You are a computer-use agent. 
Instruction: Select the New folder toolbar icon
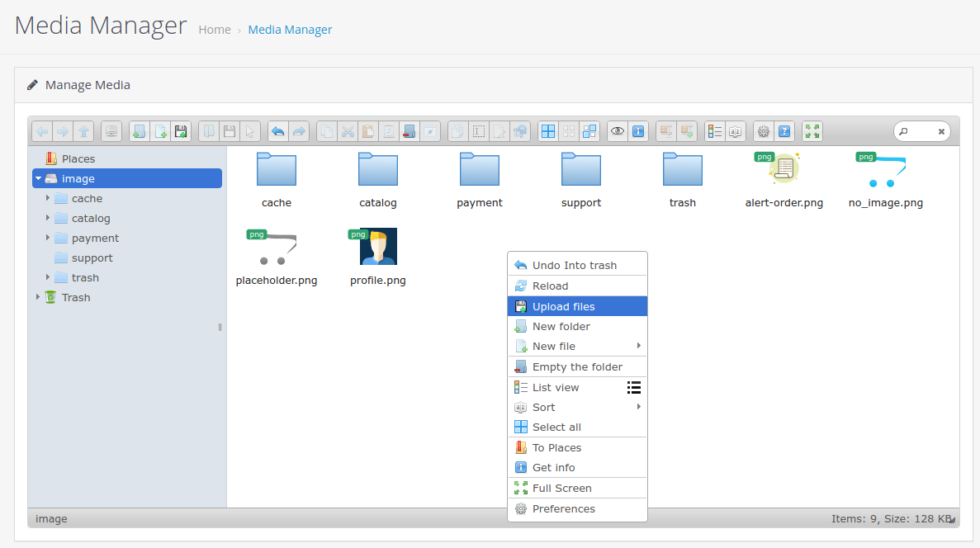[x=139, y=130]
